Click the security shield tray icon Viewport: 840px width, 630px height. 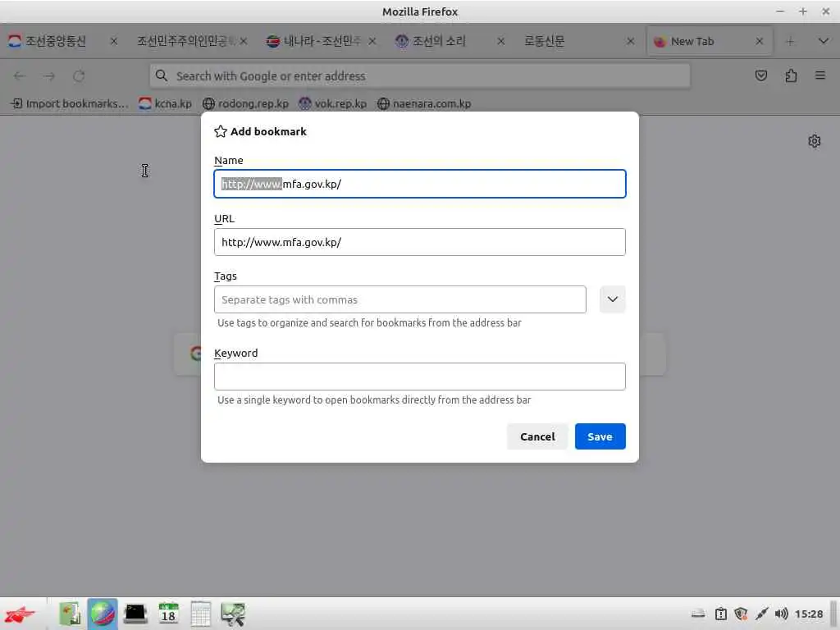(741, 614)
